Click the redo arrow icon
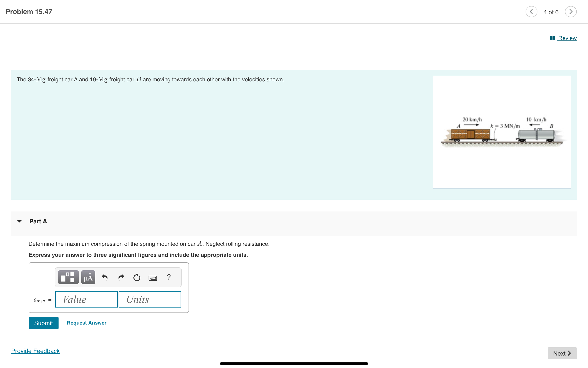Image resolution: width=588 pixels, height=368 pixels. [x=121, y=277]
